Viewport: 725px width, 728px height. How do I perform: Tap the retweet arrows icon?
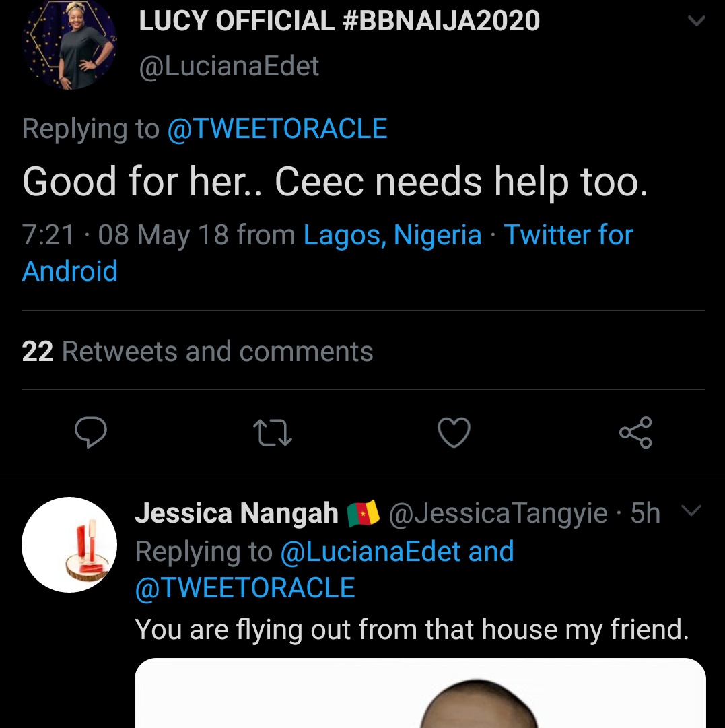(x=272, y=432)
